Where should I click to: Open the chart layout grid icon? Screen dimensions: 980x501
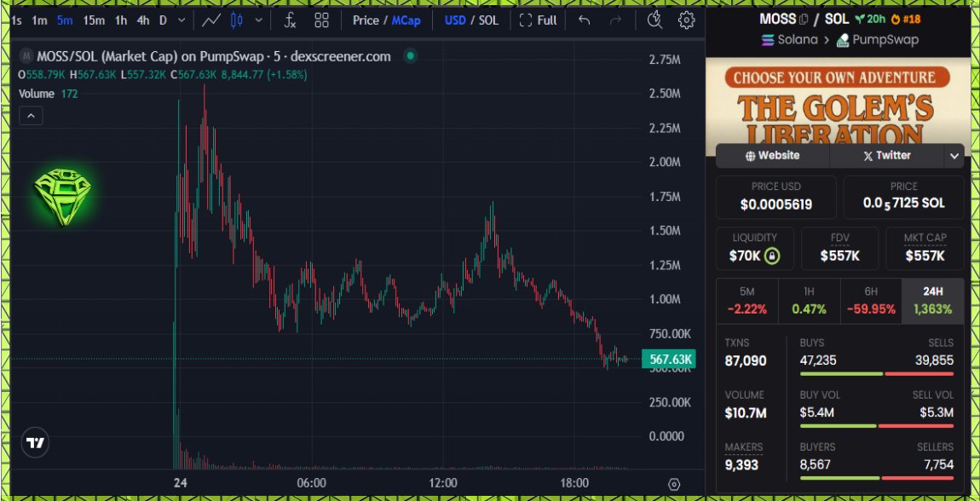[x=321, y=20]
